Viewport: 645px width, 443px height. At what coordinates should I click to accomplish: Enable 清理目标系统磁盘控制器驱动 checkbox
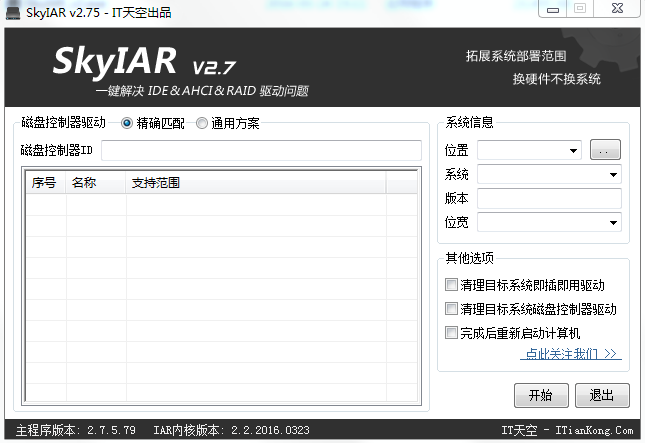pos(451,308)
